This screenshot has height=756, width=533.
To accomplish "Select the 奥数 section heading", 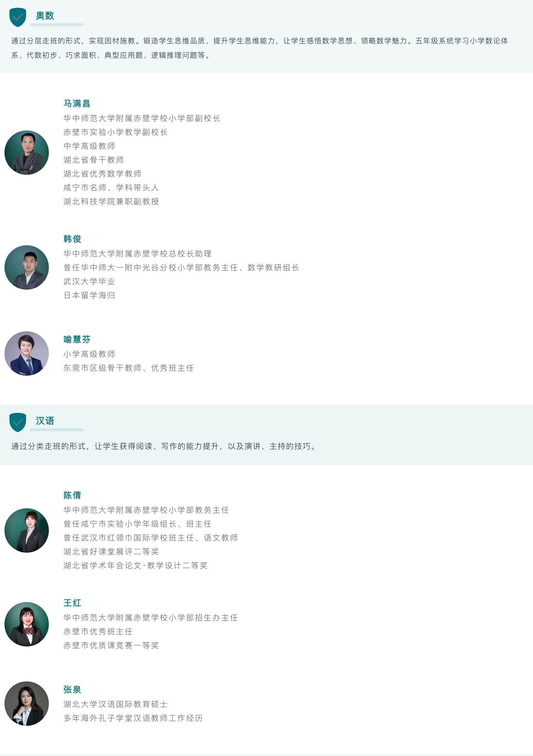I will click(45, 16).
